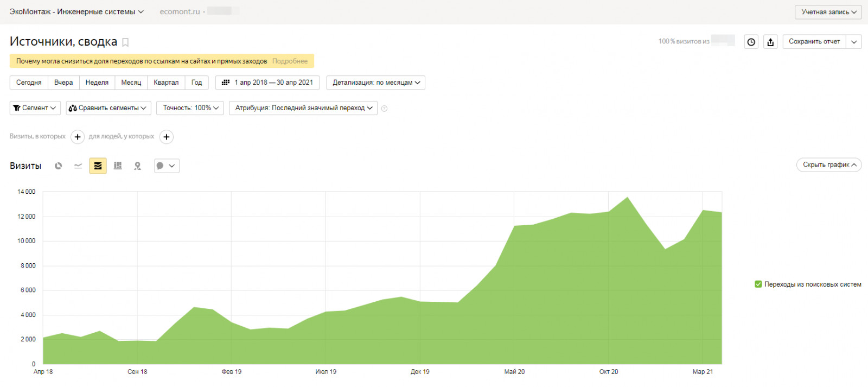Viewport: 868px width, 387px height.
Task: Open the date range picker
Action: 267,83
